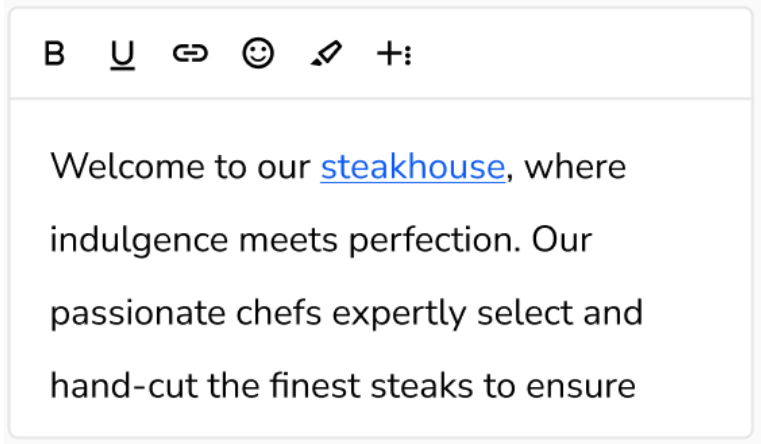The image size is (761, 444).
Task: Set cursor on the word steaks
Action: coord(437,386)
